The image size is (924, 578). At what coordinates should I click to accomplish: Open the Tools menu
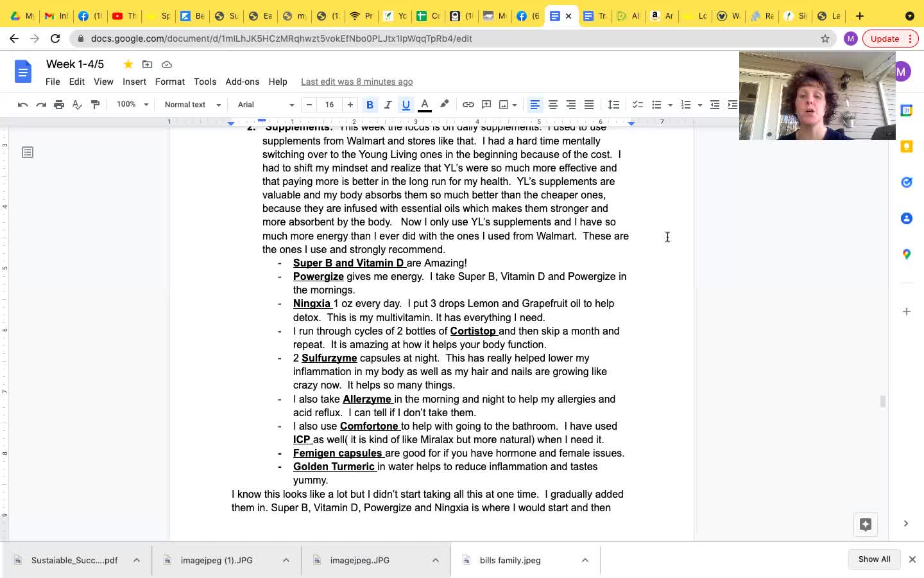pyautogui.click(x=205, y=82)
